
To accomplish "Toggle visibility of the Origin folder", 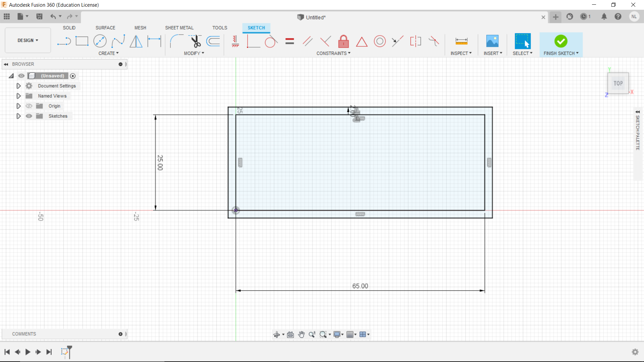I will click(x=29, y=106).
